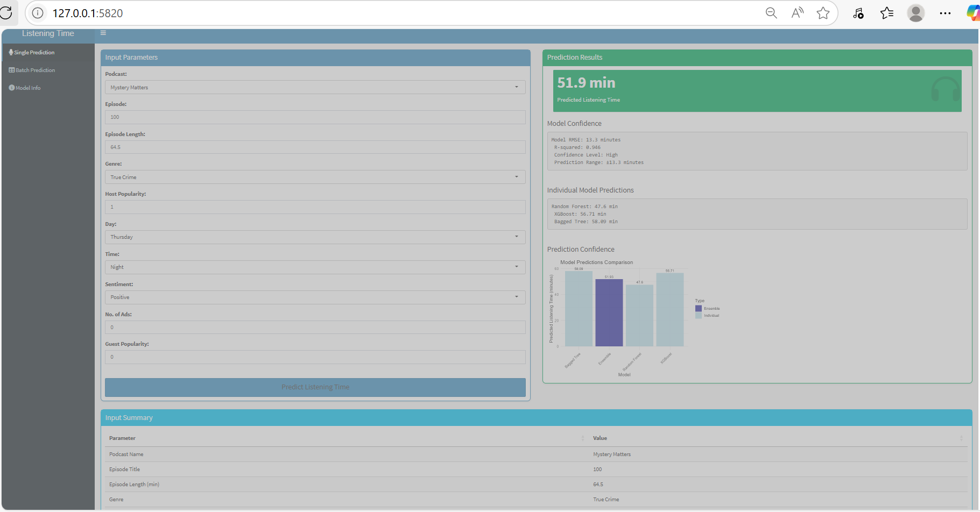The image size is (980, 512).
Task: Open the Day dropdown showing Thursday
Action: pyautogui.click(x=315, y=237)
